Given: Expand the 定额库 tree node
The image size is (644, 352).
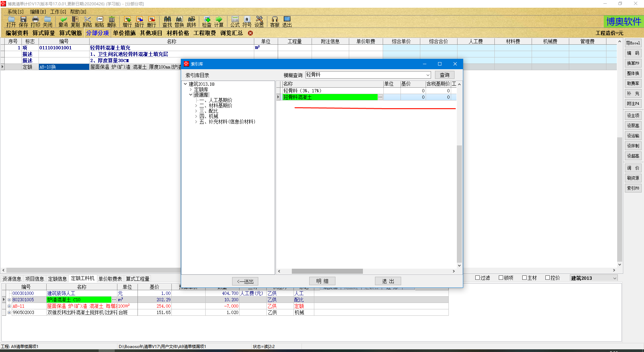Looking at the screenshot, I should [x=191, y=89].
